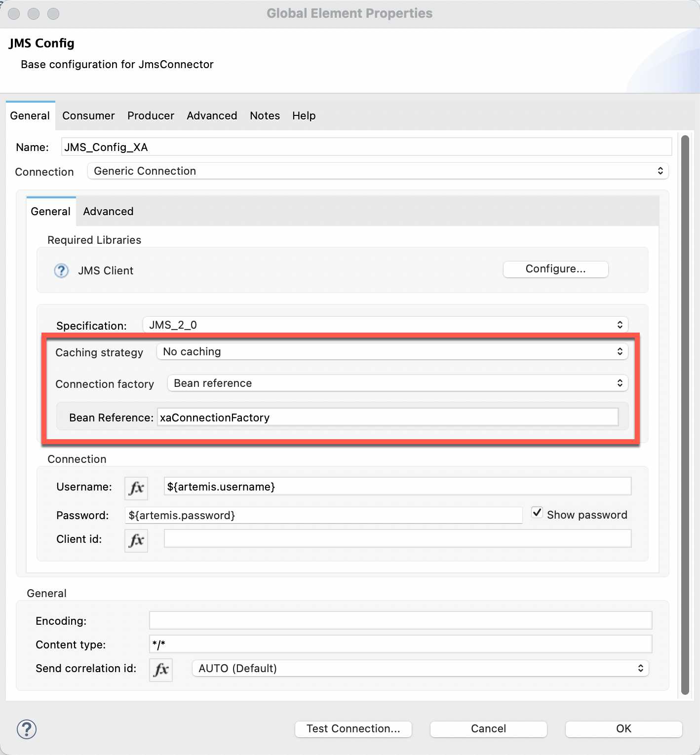Click the fx expression button beside Username
The width and height of the screenshot is (700, 755).
point(136,488)
